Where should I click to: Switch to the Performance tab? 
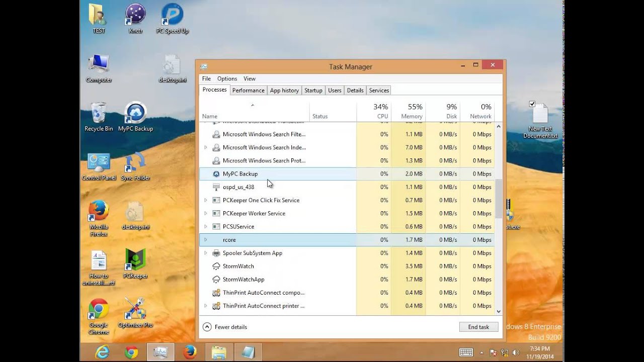(248, 90)
